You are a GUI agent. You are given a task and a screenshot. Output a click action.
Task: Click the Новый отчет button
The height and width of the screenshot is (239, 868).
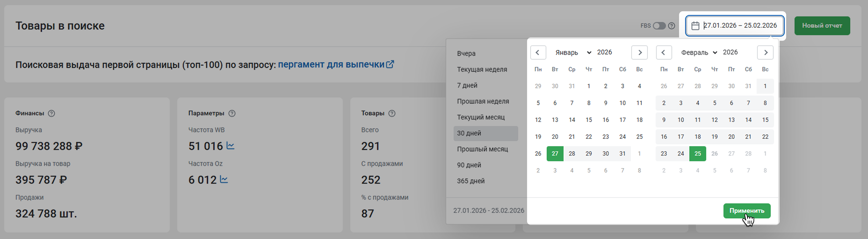(822, 26)
